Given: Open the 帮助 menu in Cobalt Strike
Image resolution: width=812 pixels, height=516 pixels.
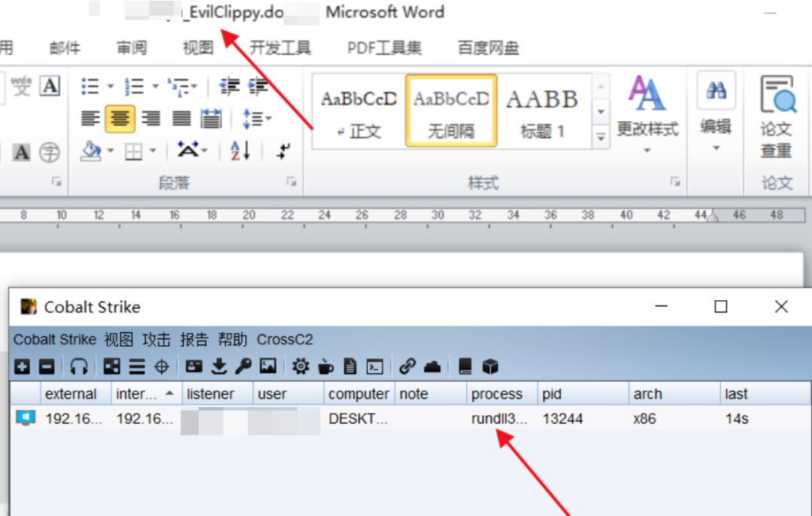Looking at the screenshot, I should [x=232, y=339].
